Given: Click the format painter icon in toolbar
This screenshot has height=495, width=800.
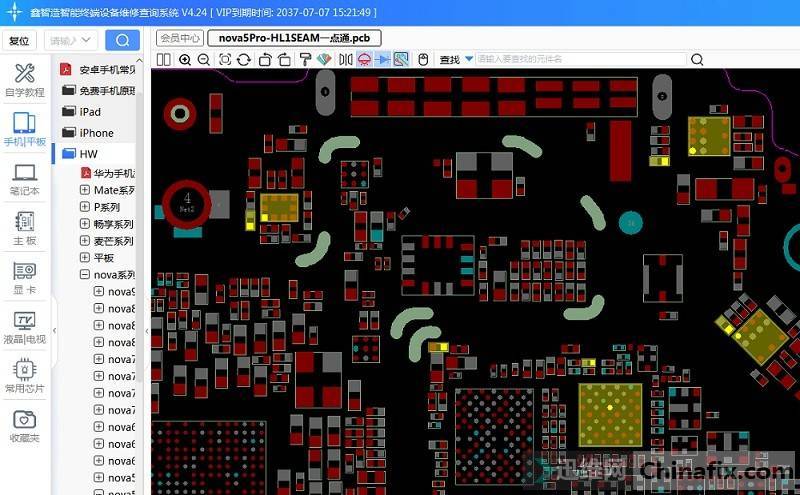Looking at the screenshot, I should [x=305, y=60].
